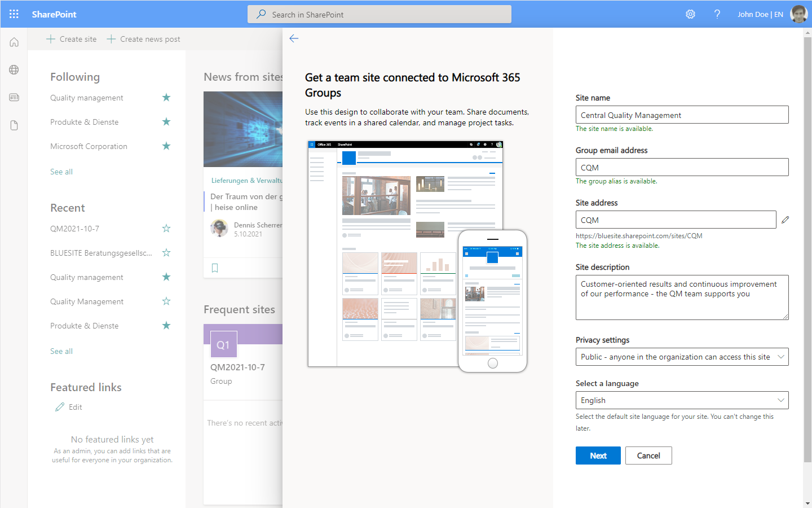Click the search magnifier icon
The height and width of the screenshot is (508, 812).
[261, 14]
